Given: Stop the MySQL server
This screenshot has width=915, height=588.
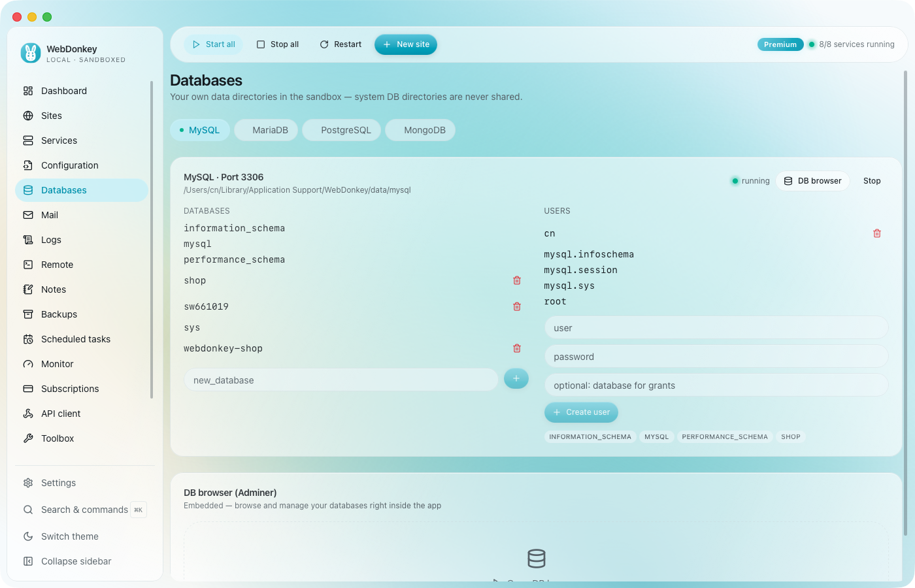Looking at the screenshot, I should pos(872,181).
